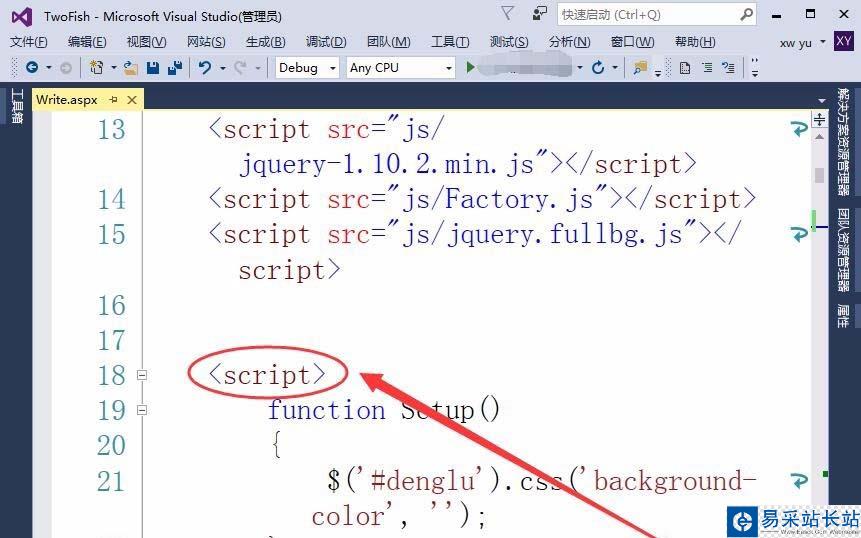The image size is (861, 538).
Task: Open the Any CPU platform dropdown
Action: (x=401, y=68)
